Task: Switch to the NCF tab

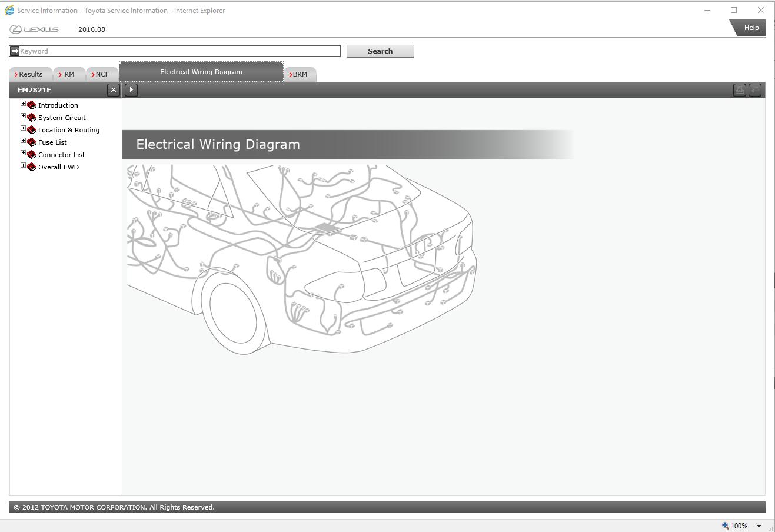Action: pos(102,74)
